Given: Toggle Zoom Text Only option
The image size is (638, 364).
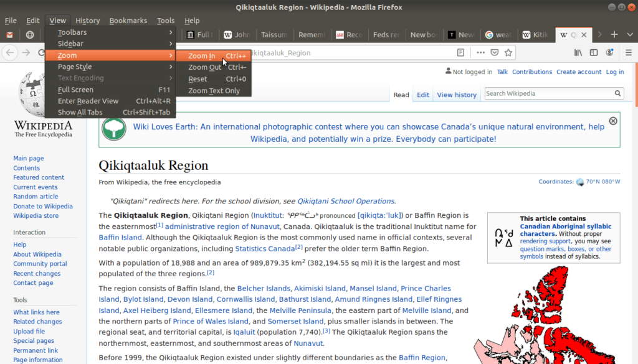Looking at the screenshot, I should (x=214, y=91).
